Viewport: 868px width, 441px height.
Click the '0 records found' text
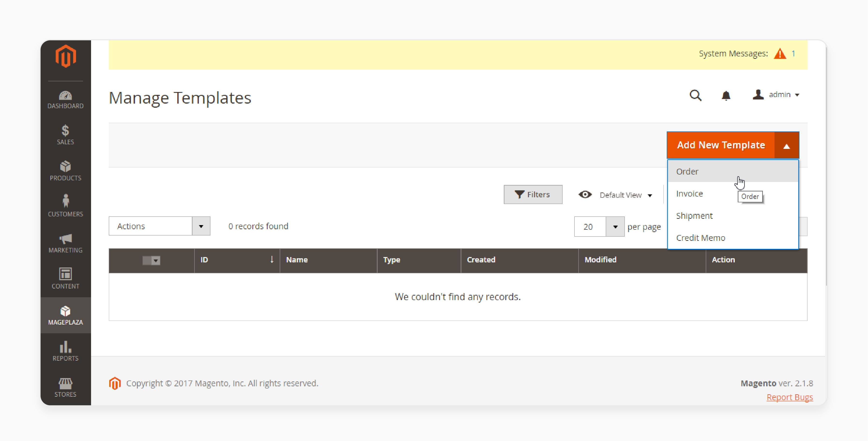[x=258, y=226]
